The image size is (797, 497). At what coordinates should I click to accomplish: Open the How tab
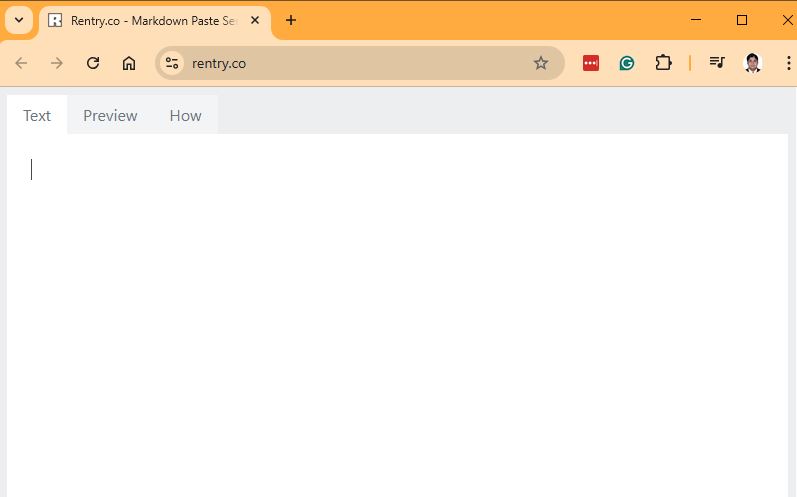click(x=186, y=115)
